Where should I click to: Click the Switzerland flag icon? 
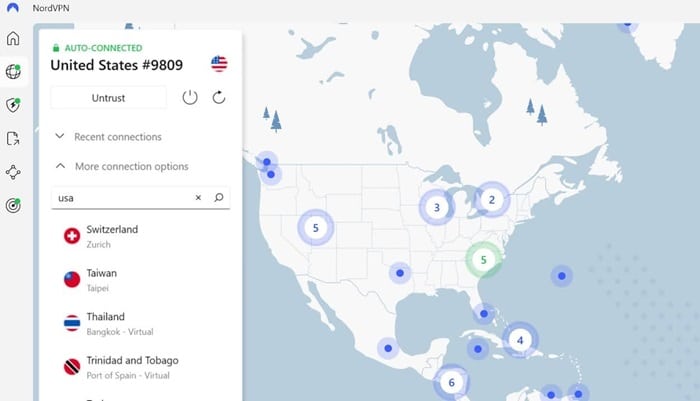(72, 236)
